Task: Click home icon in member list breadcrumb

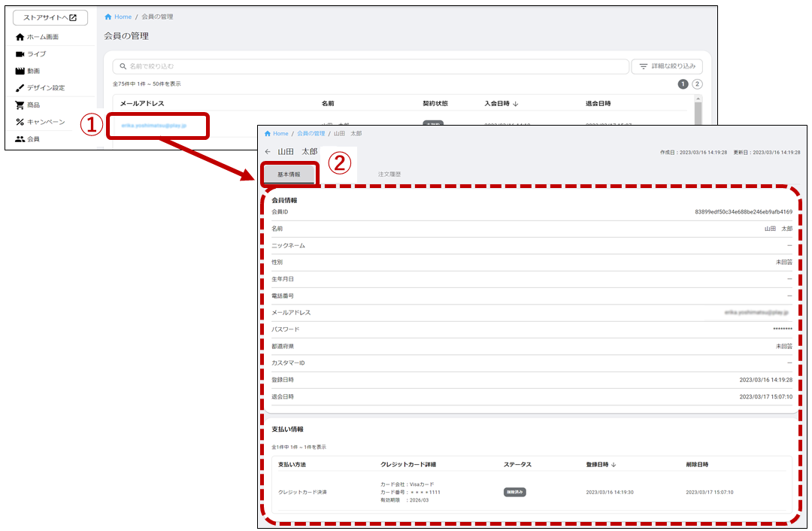Action: pyautogui.click(x=108, y=17)
